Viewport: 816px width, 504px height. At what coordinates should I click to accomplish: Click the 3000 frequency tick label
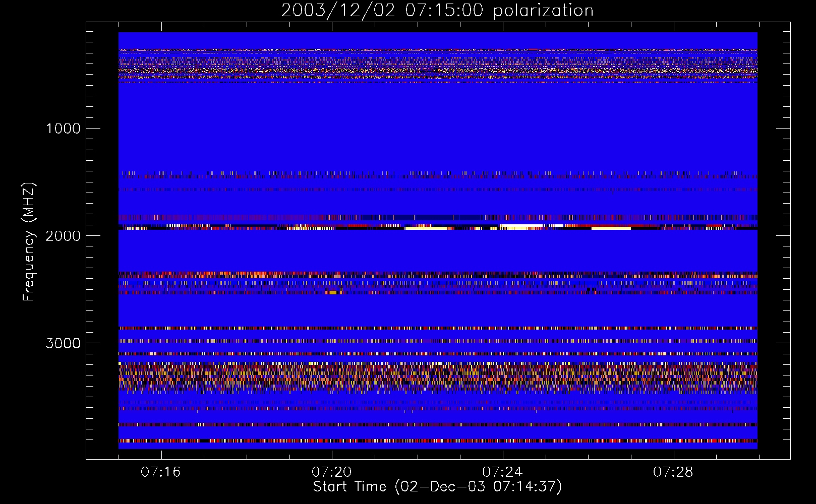pos(64,343)
